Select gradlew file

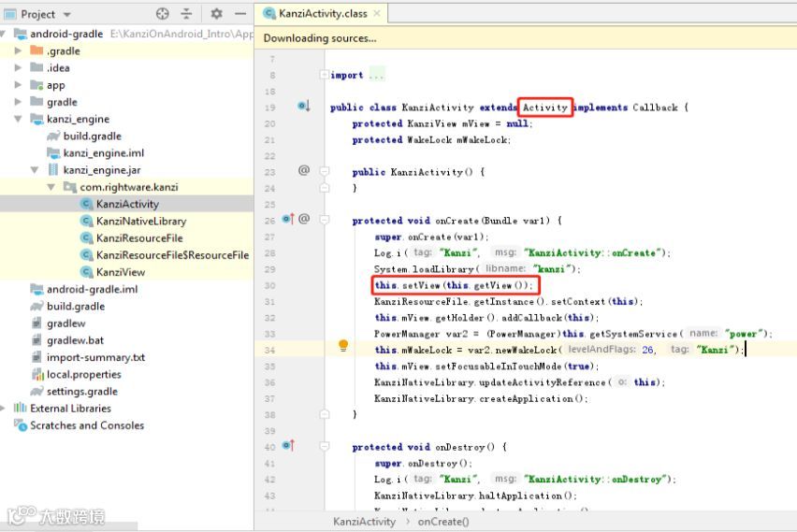pos(66,324)
